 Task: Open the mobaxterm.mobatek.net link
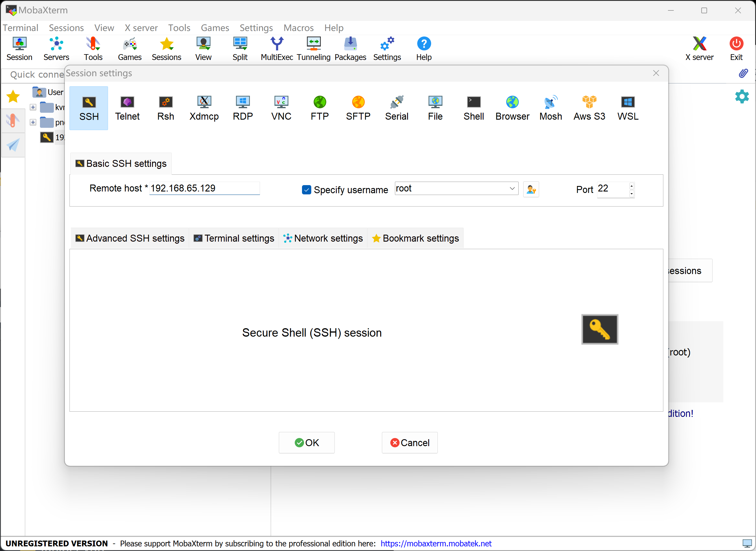point(436,543)
